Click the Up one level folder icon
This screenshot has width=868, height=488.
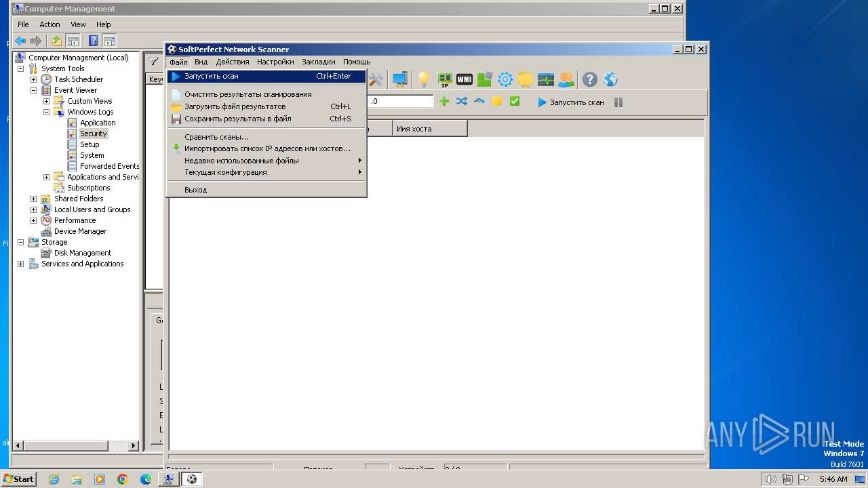57,41
